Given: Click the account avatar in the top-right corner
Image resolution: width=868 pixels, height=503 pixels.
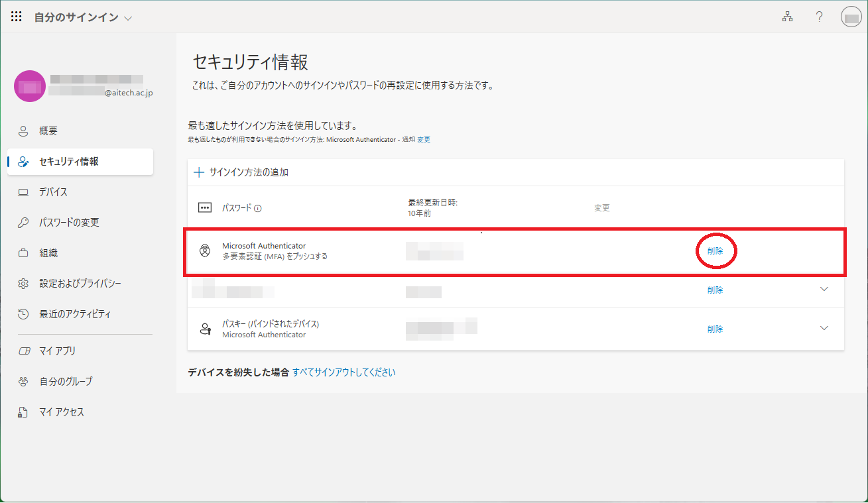Looking at the screenshot, I should [x=851, y=16].
